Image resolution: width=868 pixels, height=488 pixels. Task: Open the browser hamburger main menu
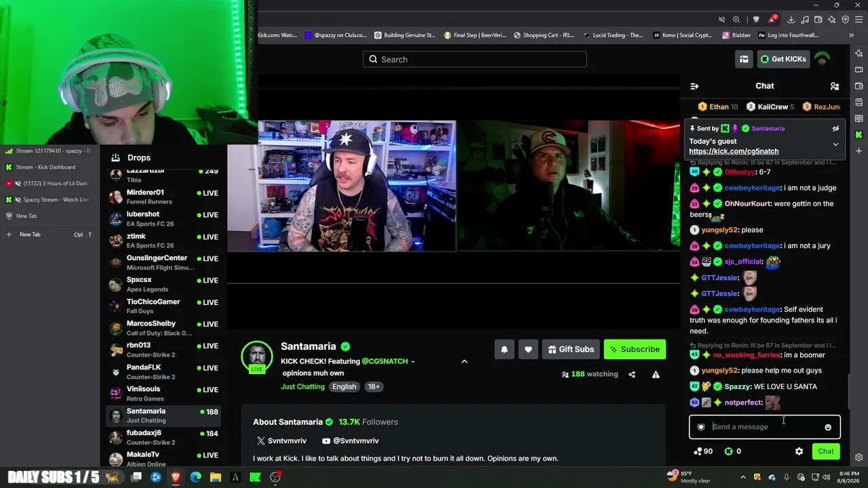859,20
